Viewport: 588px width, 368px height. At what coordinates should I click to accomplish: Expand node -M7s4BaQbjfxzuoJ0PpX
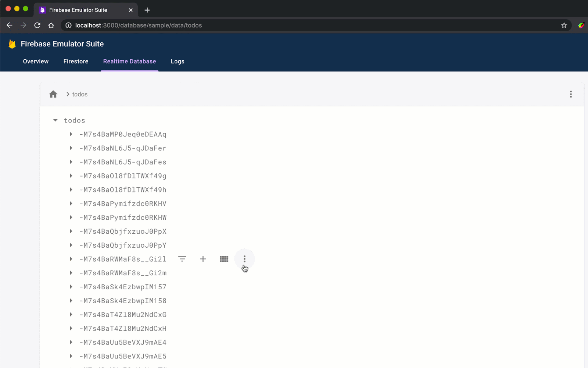click(71, 231)
